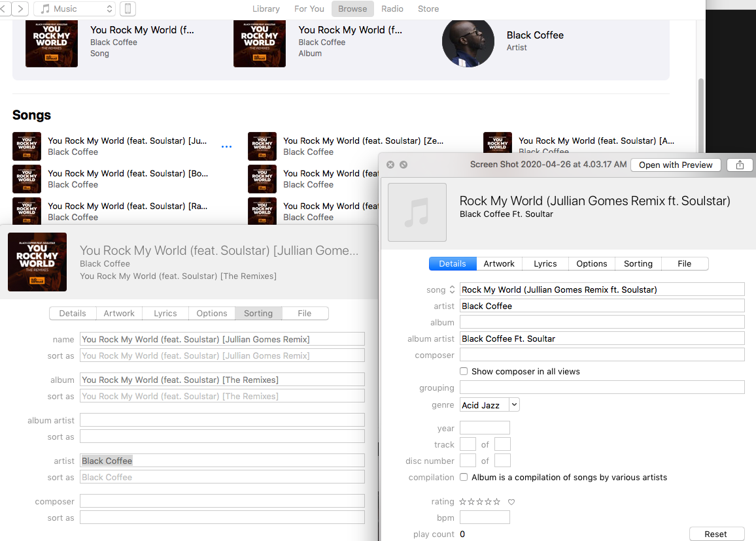Check the Album is a compilation checkbox
Screen dimensions: 756x541
click(x=463, y=477)
